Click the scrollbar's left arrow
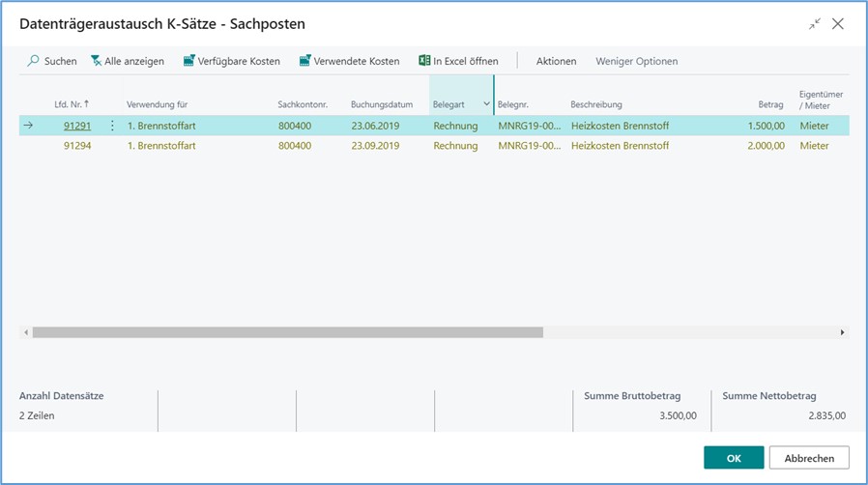Viewport: 868px width, 485px height. [x=26, y=332]
